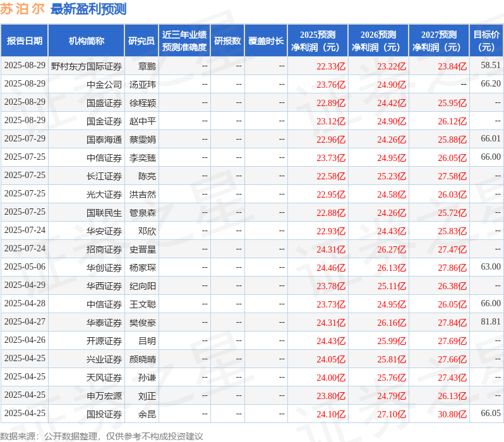The width and height of the screenshot is (504, 442).
Task: Click the 2027预测净利润 column header
Action: [439, 41]
